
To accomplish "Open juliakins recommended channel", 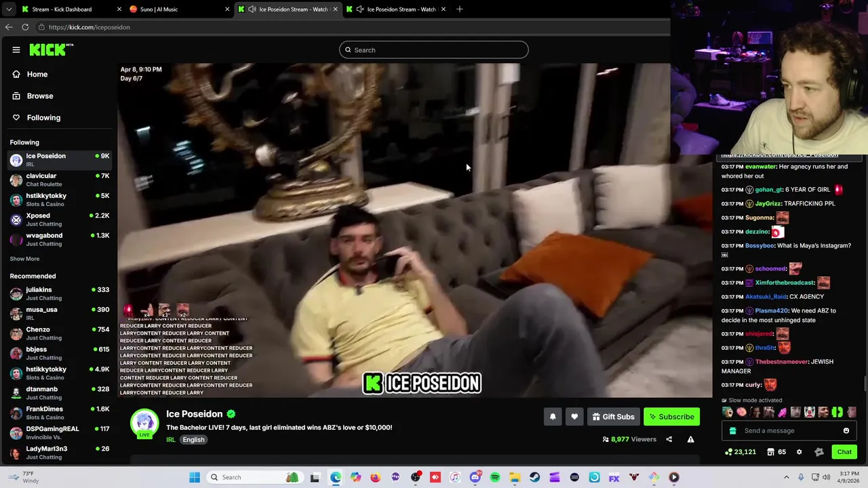I will 60,293.
